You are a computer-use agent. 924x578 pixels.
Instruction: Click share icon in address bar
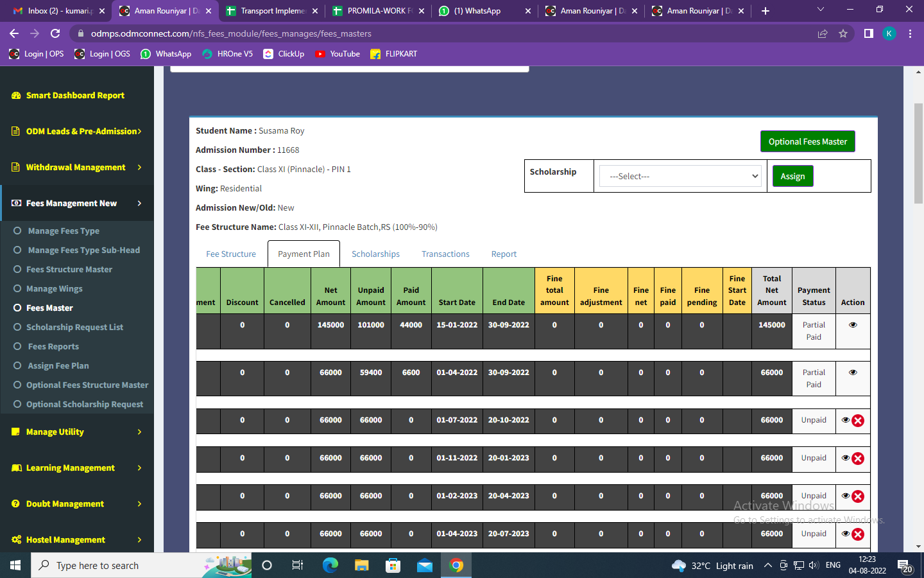click(823, 33)
